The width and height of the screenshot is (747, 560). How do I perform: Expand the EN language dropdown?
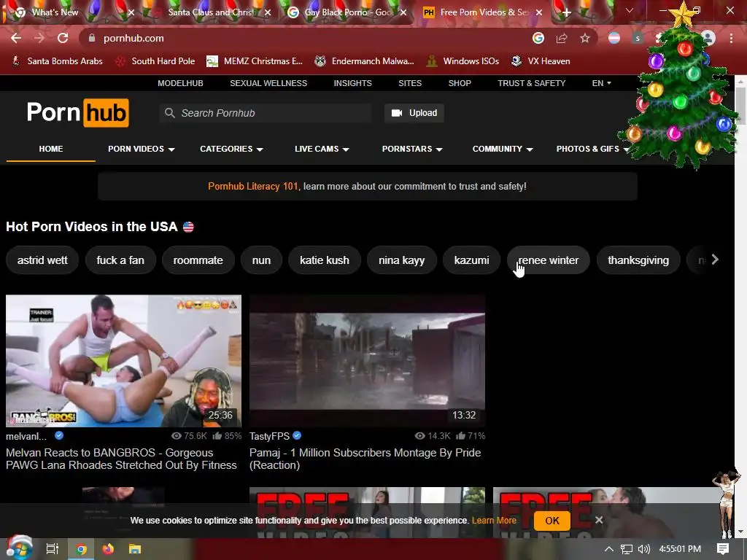coord(601,83)
